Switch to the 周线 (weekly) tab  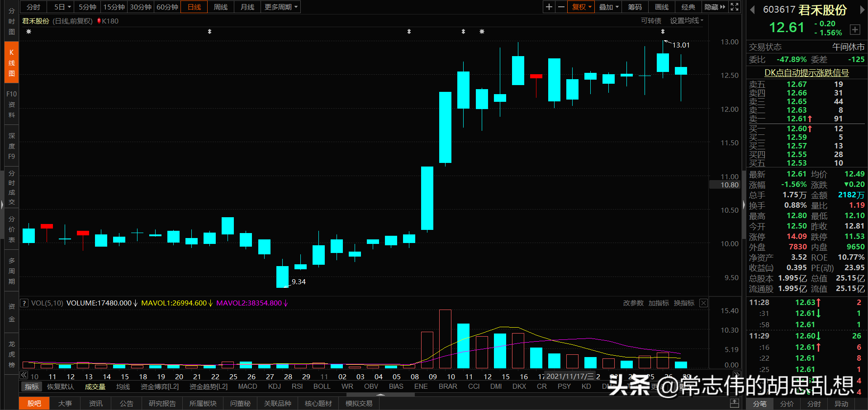click(x=220, y=7)
